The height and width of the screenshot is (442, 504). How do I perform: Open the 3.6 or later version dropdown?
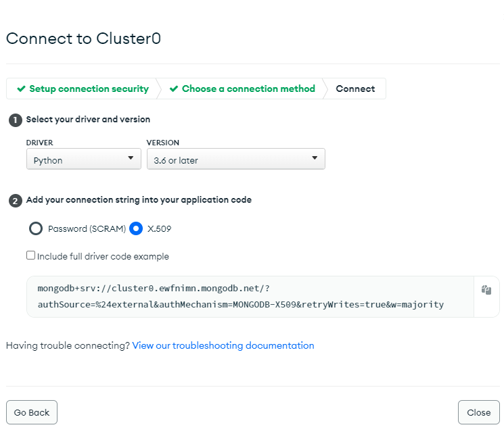click(x=236, y=159)
